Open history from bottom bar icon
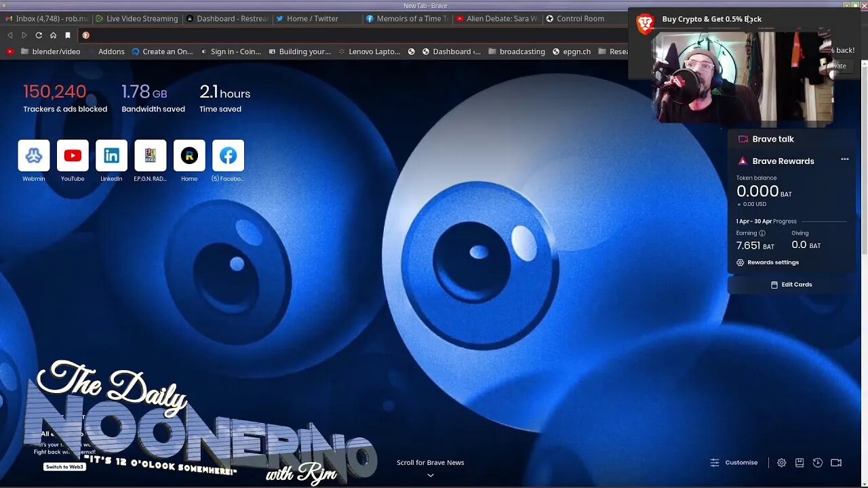The width and height of the screenshot is (868, 488). (818, 462)
